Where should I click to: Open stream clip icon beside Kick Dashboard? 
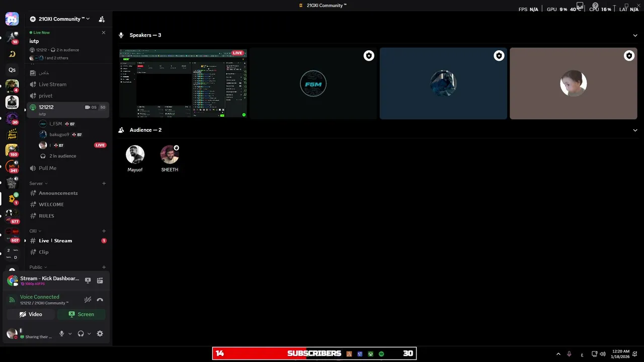pos(100,281)
